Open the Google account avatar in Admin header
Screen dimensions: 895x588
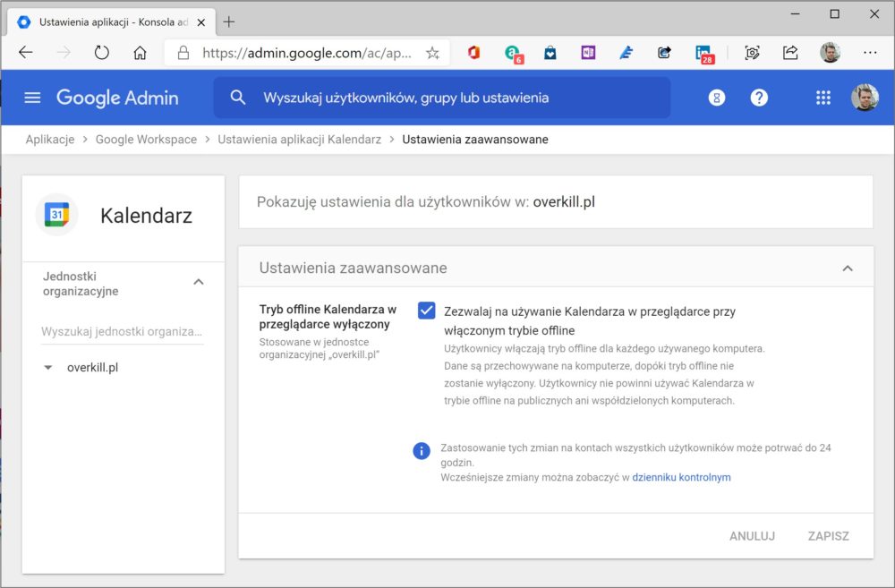tap(865, 97)
